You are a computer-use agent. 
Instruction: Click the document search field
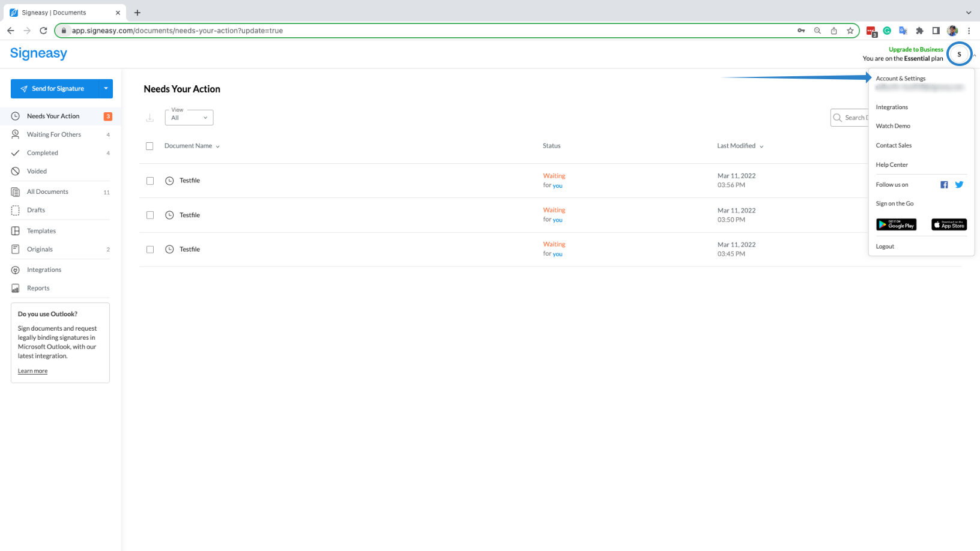pos(849,118)
